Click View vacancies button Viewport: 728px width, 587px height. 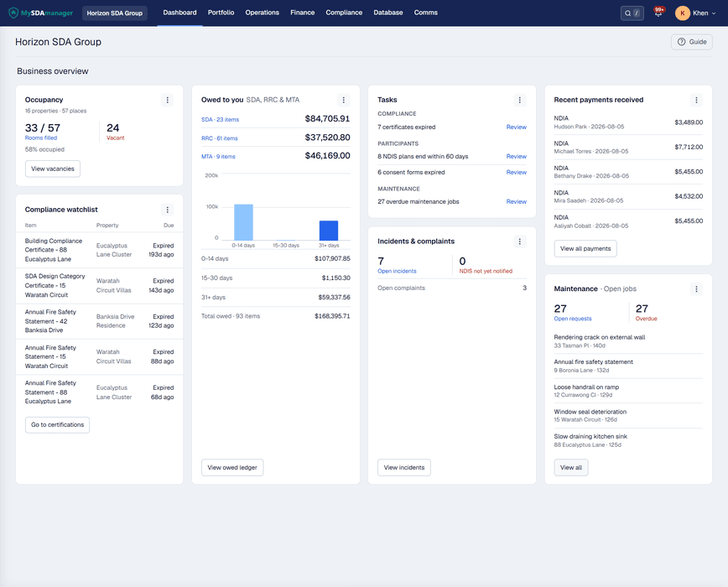click(53, 169)
